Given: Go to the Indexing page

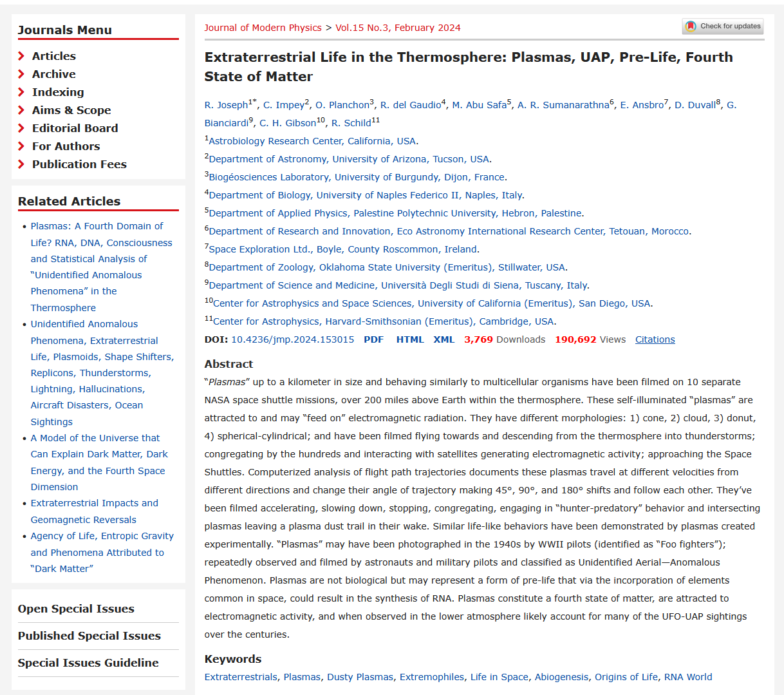Looking at the screenshot, I should click(58, 92).
